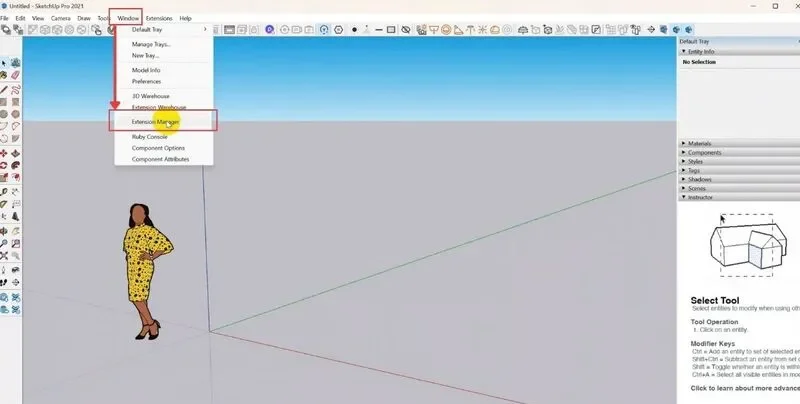Open the Extensions menu
The height and width of the screenshot is (404, 800).
click(x=159, y=18)
